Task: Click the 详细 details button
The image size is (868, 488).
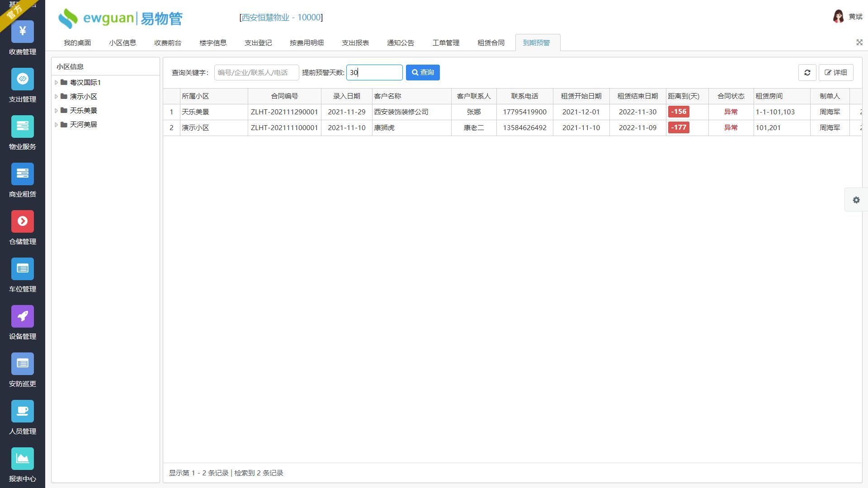Action: pyautogui.click(x=835, y=73)
